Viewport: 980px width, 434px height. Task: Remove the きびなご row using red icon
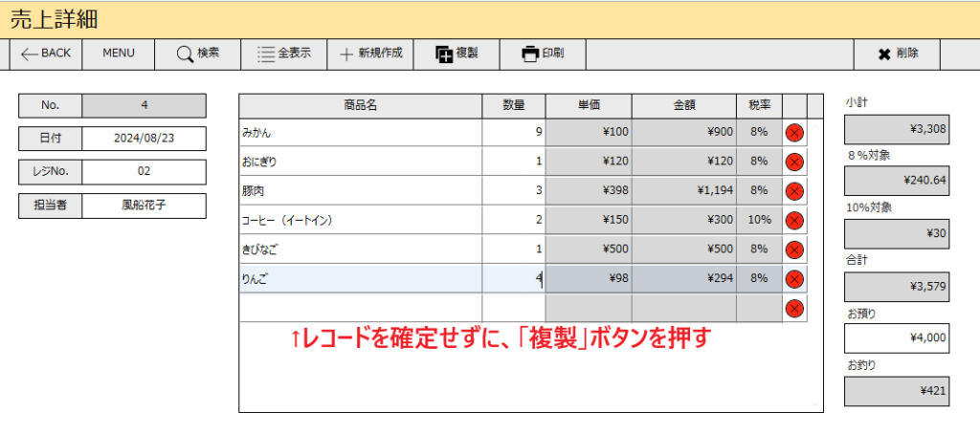click(x=794, y=250)
